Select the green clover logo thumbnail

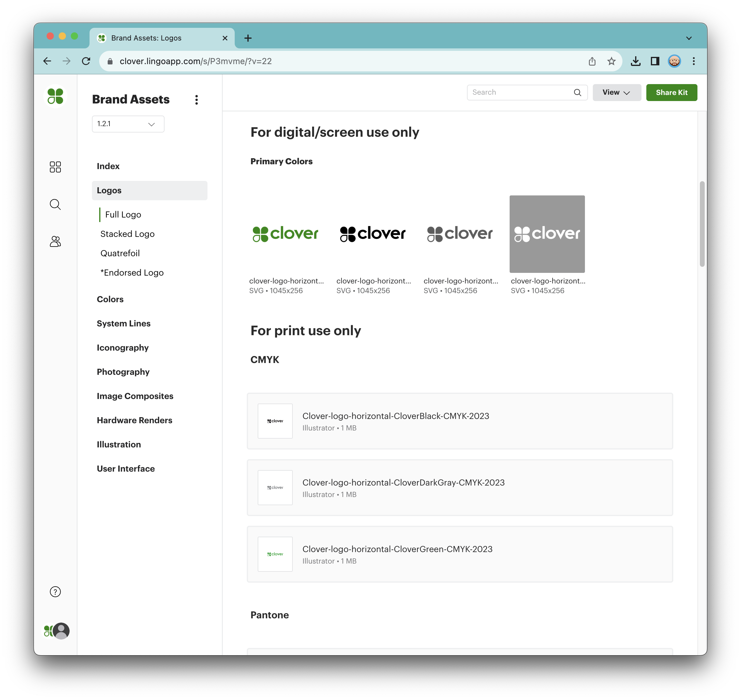[x=286, y=234]
